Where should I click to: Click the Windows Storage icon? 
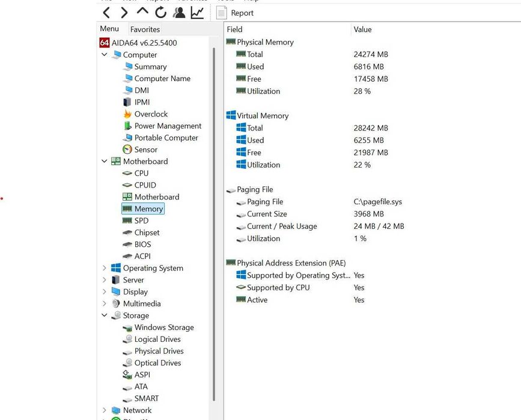[x=127, y=328]
